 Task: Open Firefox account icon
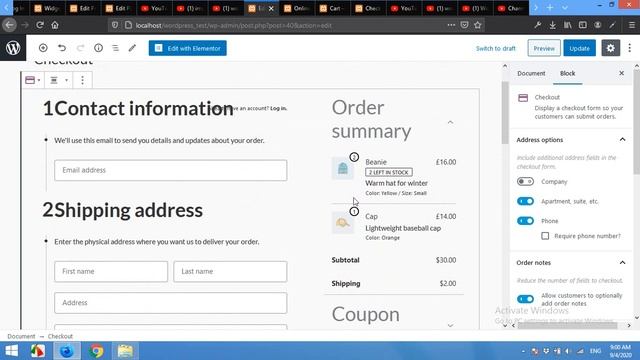pos(598,25)
